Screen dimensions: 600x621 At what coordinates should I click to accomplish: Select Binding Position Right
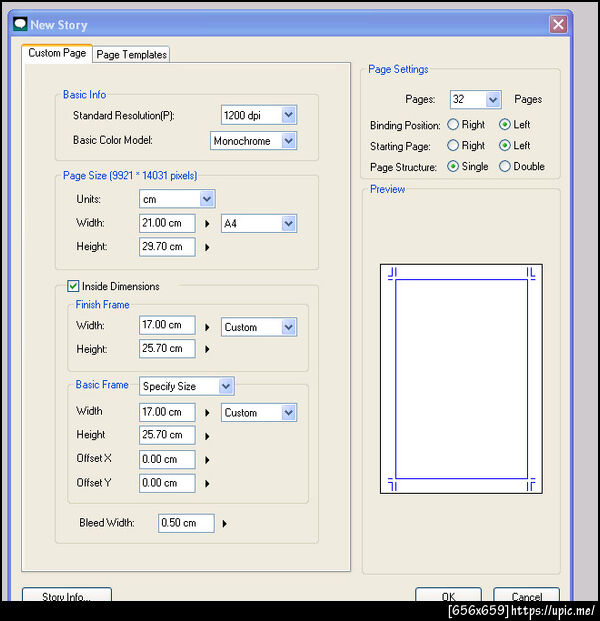click(x=453, y=125)
